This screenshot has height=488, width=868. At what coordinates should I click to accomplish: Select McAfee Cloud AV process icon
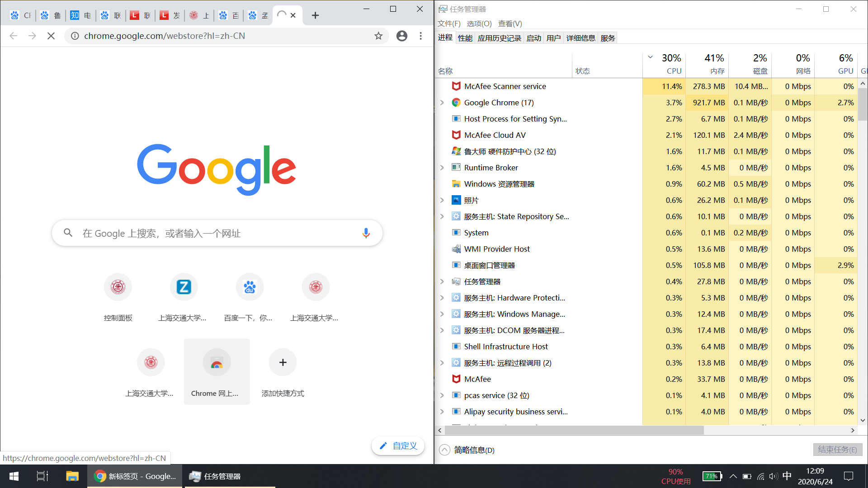point(456,135)
